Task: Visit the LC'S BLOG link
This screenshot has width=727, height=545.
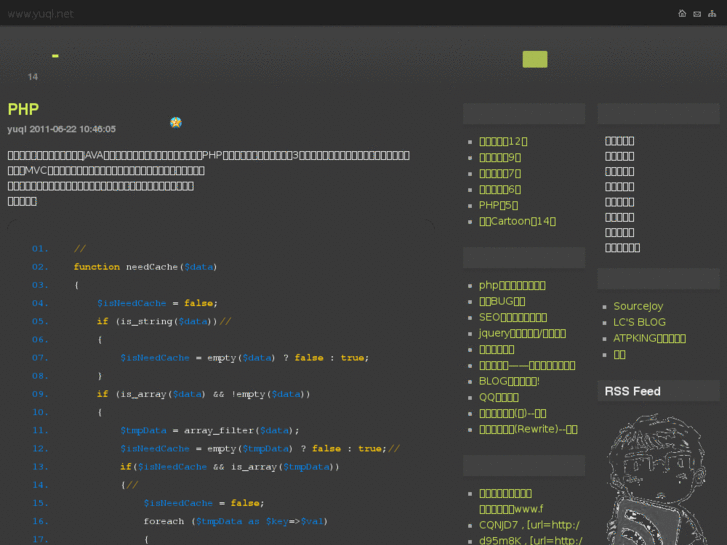Action: coord(639,322)
